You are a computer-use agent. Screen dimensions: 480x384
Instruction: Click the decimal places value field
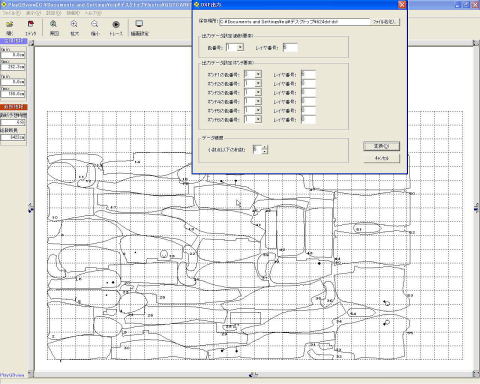[x=257, y=149]
